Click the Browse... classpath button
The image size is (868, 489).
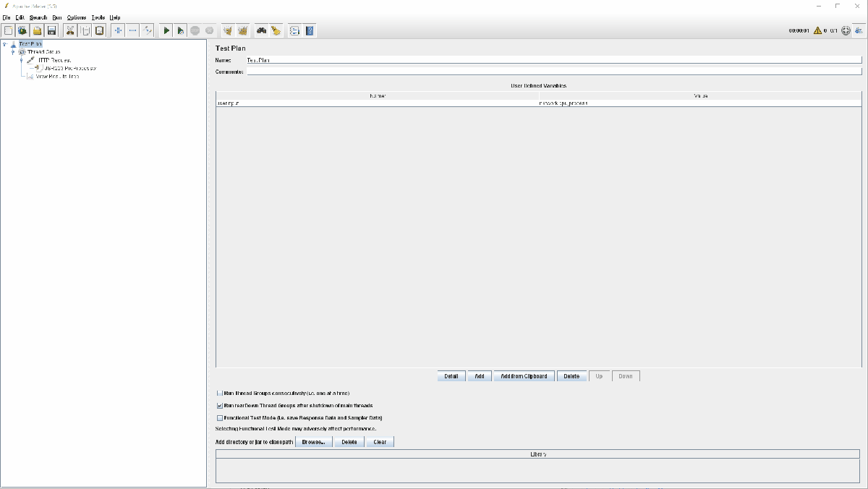(314, 442)
